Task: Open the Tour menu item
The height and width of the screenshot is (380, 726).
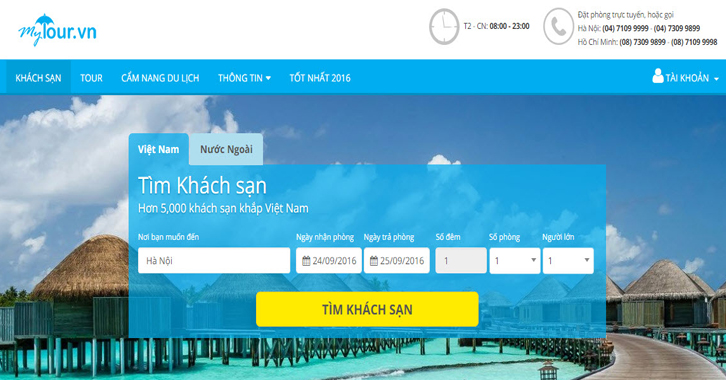Action: [x=91, y=78]
